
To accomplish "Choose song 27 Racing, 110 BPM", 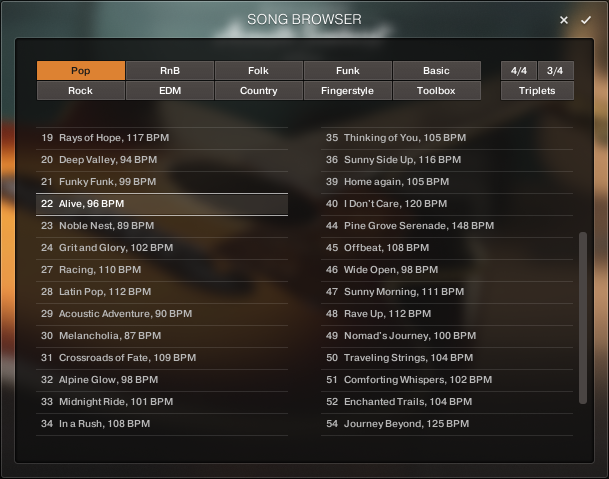I will pos(162,270).
